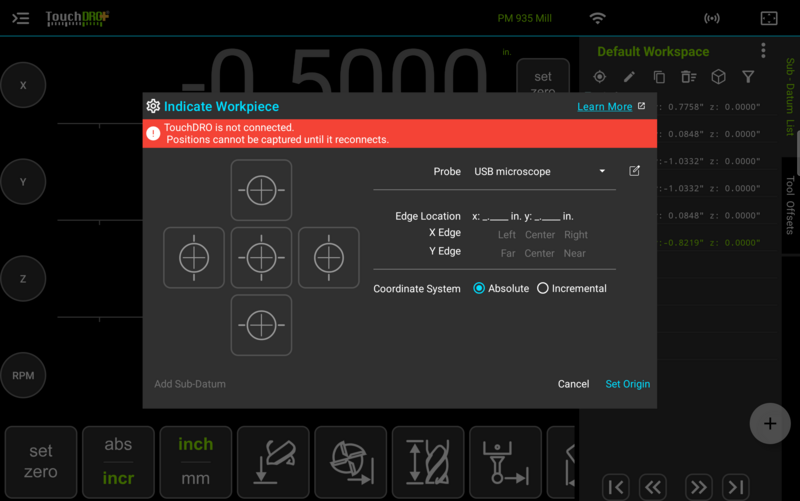The height and width of the screenshot is (501, 800).
Task: Select the right edge crosshair button
Action: 329,258
